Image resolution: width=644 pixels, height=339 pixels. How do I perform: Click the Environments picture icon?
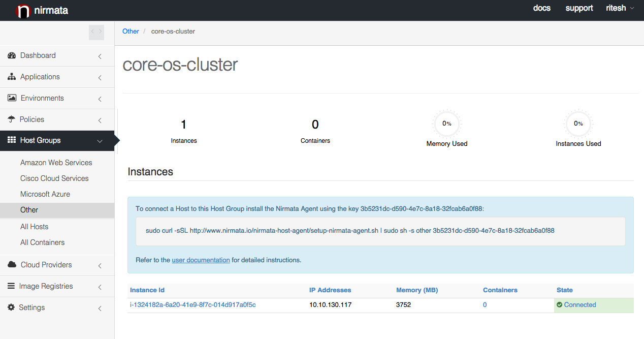[12, 98]
